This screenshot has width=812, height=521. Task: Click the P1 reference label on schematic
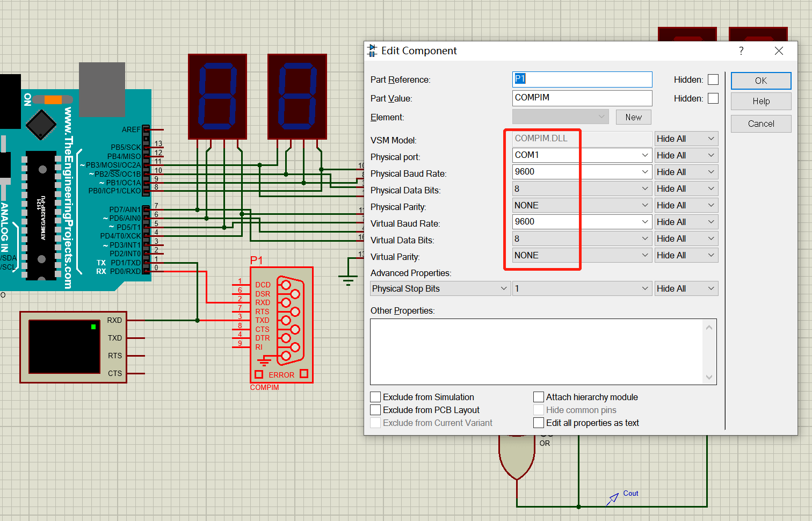tap(257, 260)
